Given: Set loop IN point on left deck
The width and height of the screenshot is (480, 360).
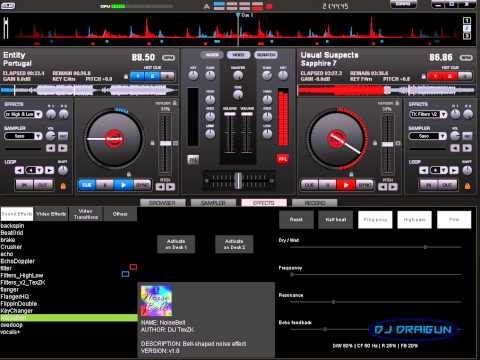Looking at the screenshot, I should (25, 185).
